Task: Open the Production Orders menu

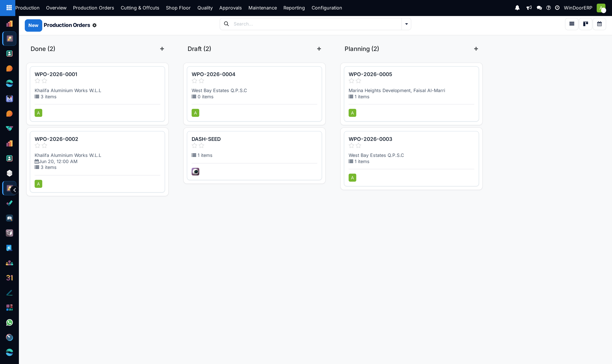Action: point(94,8)
